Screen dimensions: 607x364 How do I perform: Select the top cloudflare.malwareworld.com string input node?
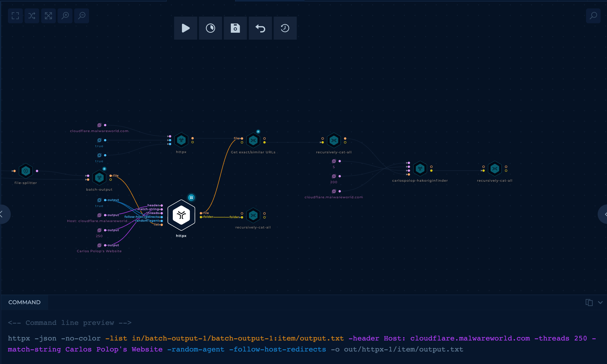pyautogui.click(x=99, y=125)
